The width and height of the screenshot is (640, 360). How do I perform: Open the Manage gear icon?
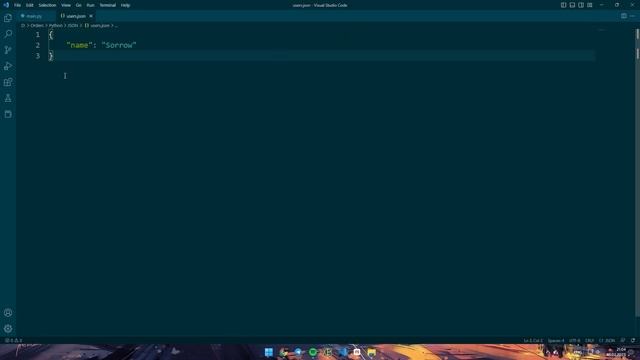pyautogui.click(x=8, y=329)
